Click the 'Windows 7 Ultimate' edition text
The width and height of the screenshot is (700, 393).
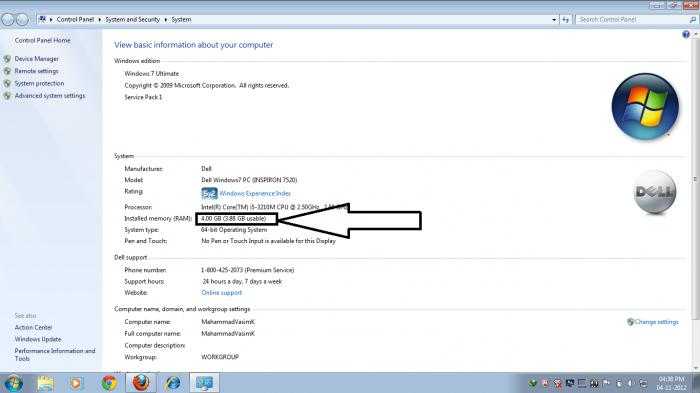[x=151, y=74]
